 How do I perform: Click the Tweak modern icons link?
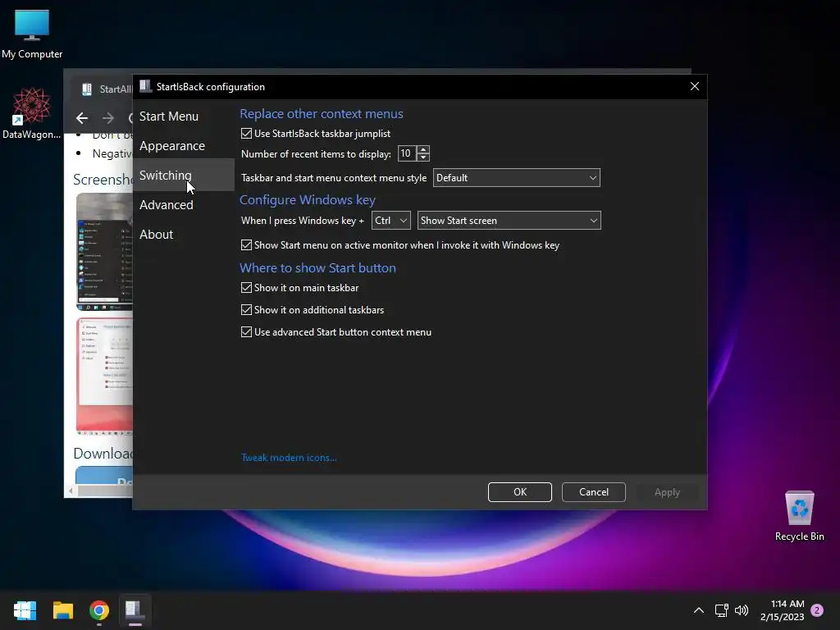(x=289, y=458)
